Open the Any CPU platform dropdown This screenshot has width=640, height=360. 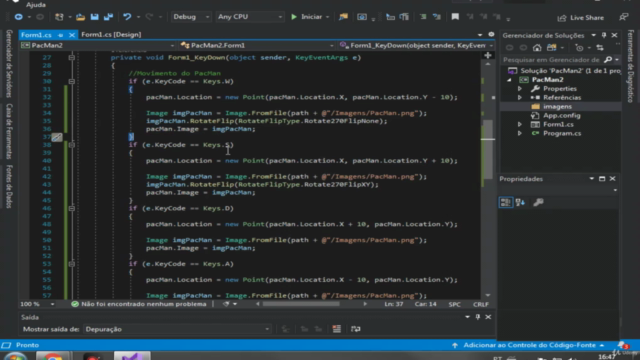pos(249,17)
